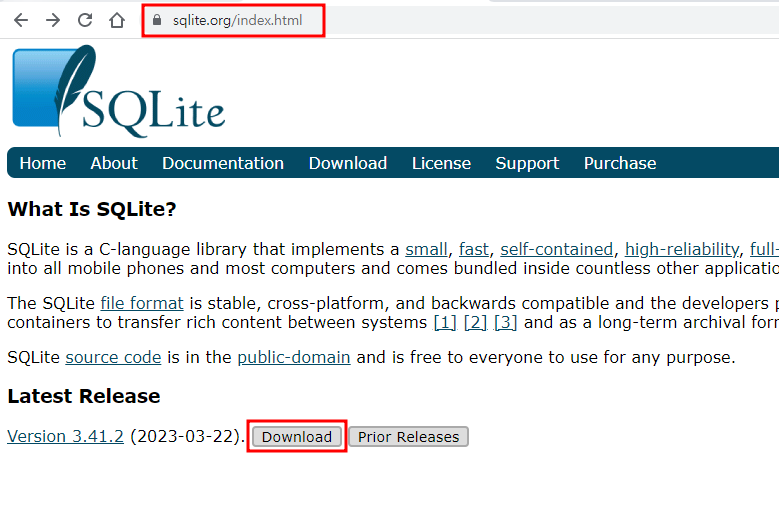Click the Prior Releases button
Screen dimensions: 779x512
click(x=408, y=437)
